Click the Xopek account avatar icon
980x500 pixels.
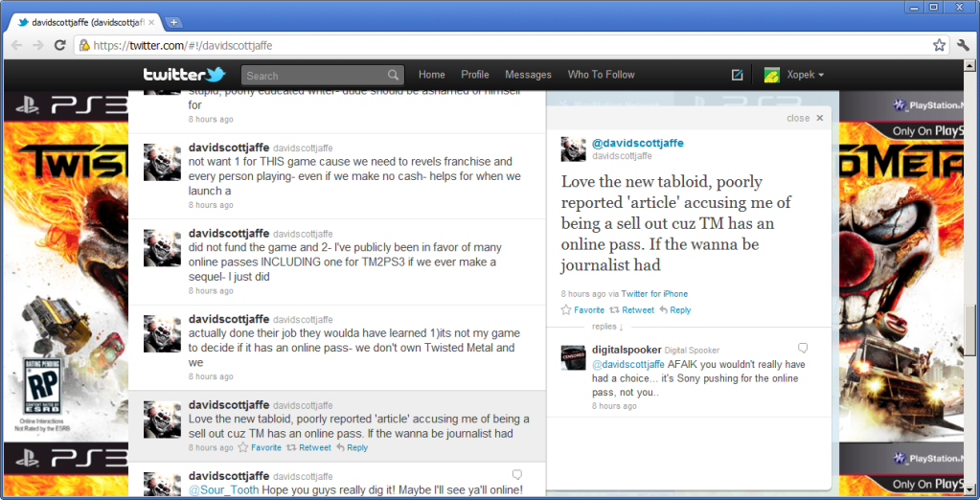coord(772,75)
